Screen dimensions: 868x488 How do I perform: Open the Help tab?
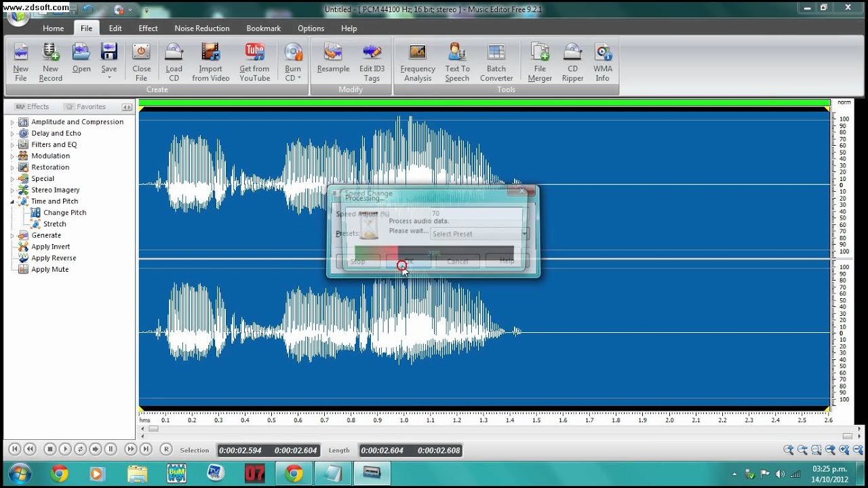tap(349, 28)
